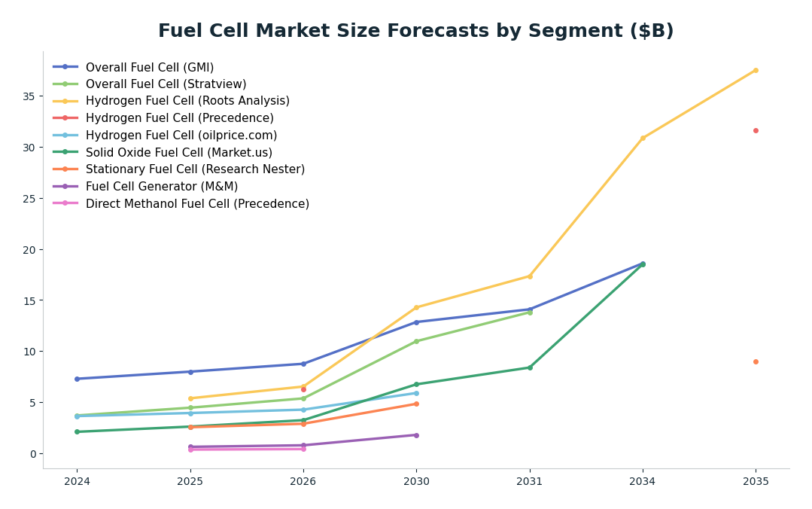Click the x-axis label 2024

78,482
